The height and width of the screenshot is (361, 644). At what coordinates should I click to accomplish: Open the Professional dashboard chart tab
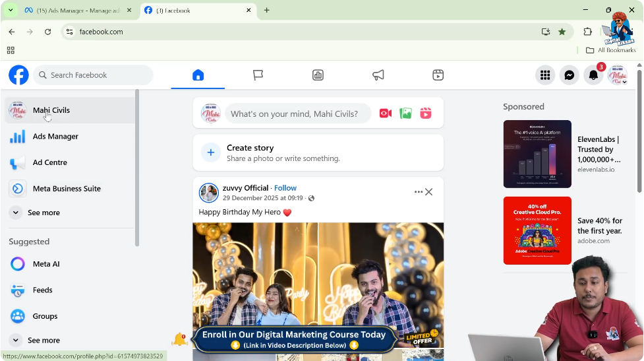[x=318, y=75]
